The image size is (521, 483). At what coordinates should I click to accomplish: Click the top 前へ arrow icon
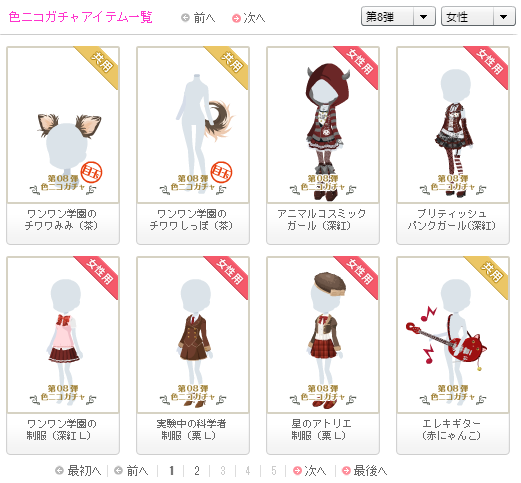point(185,18)
